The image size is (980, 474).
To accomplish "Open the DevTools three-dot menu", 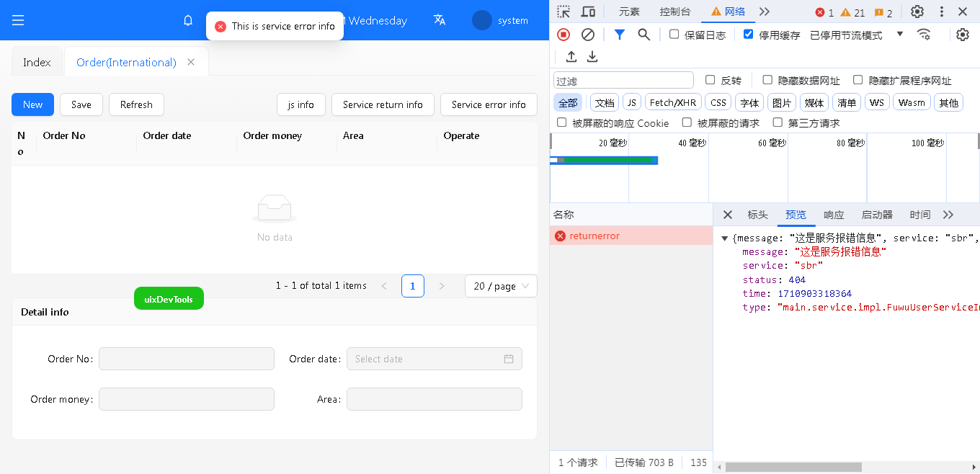I will [942, 12].
